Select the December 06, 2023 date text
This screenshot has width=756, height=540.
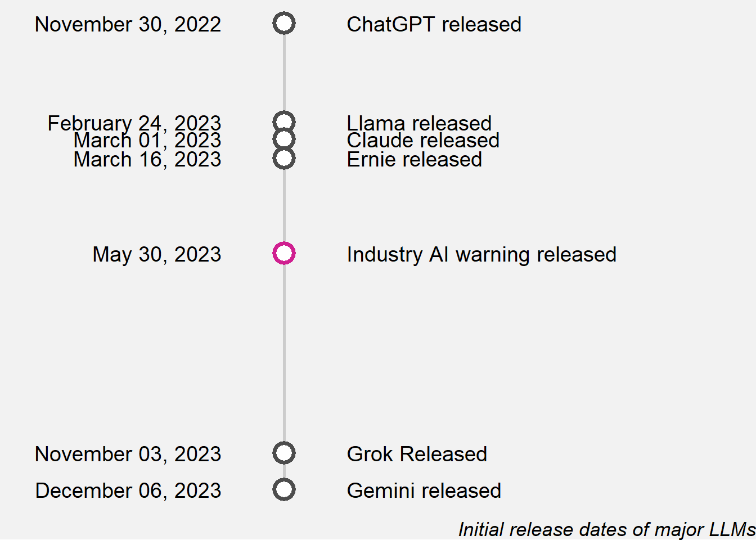click(128, 491)
